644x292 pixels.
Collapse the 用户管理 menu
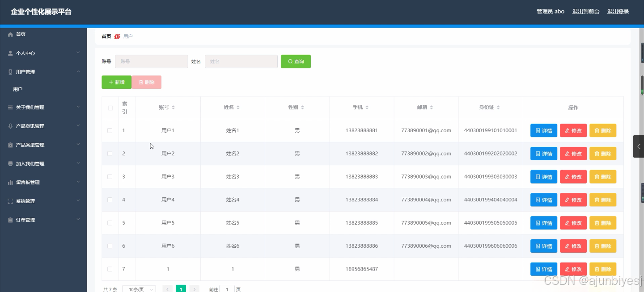click(x=78, y=71)
